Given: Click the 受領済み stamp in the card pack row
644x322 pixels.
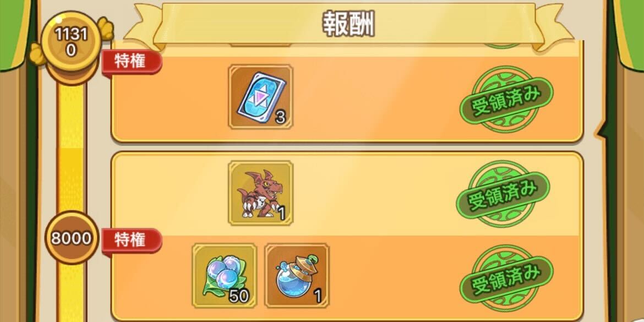Looking at the screenshot, I should pos(506,100).
